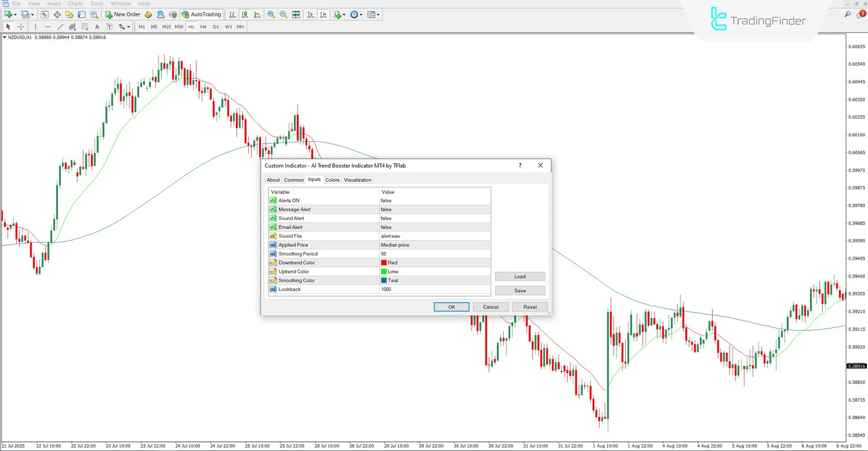Toggle chart shift
The height and width of the screenshot is (451, 868).
323,14
